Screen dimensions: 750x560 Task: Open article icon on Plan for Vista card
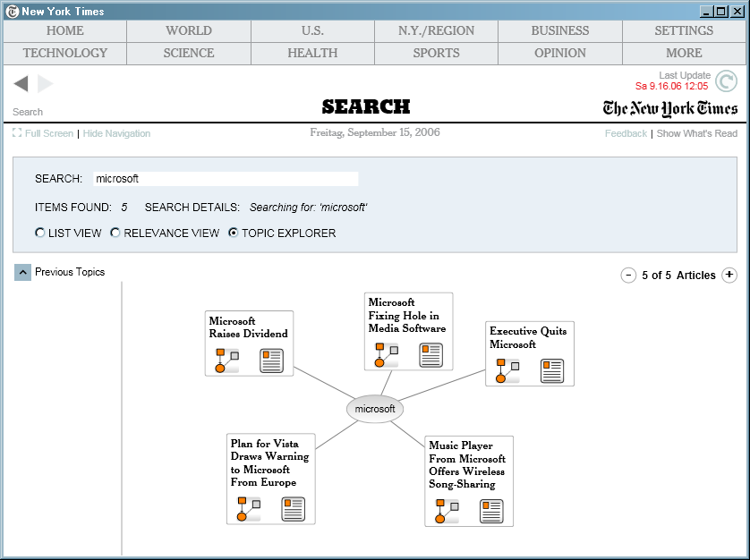[x=294, y=509]
